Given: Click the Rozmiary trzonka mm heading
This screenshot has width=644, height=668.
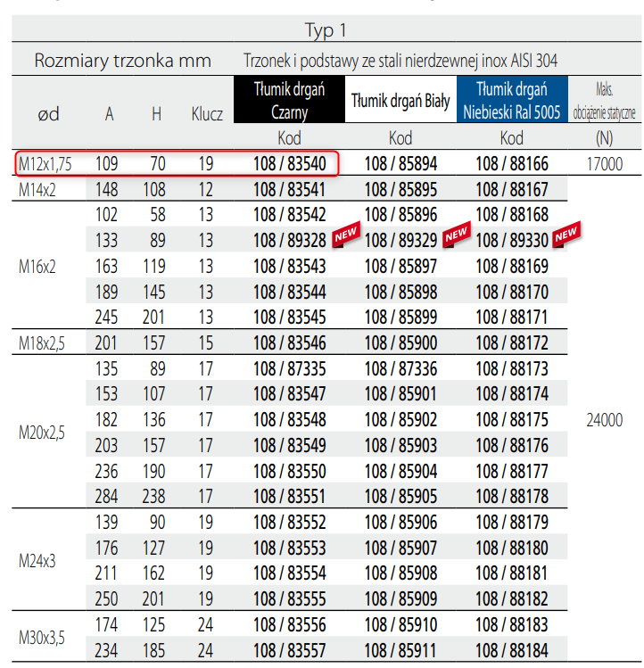Looking at the screenshot, I should pyautogui.click(x=122, y=61).
